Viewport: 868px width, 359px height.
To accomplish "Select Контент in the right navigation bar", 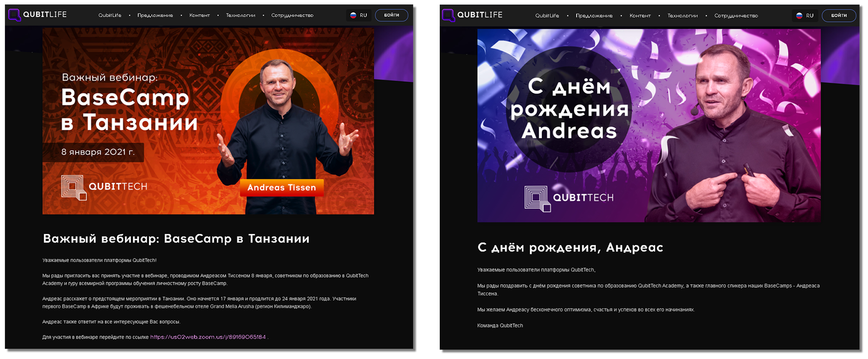I will (x=640, y=16).
